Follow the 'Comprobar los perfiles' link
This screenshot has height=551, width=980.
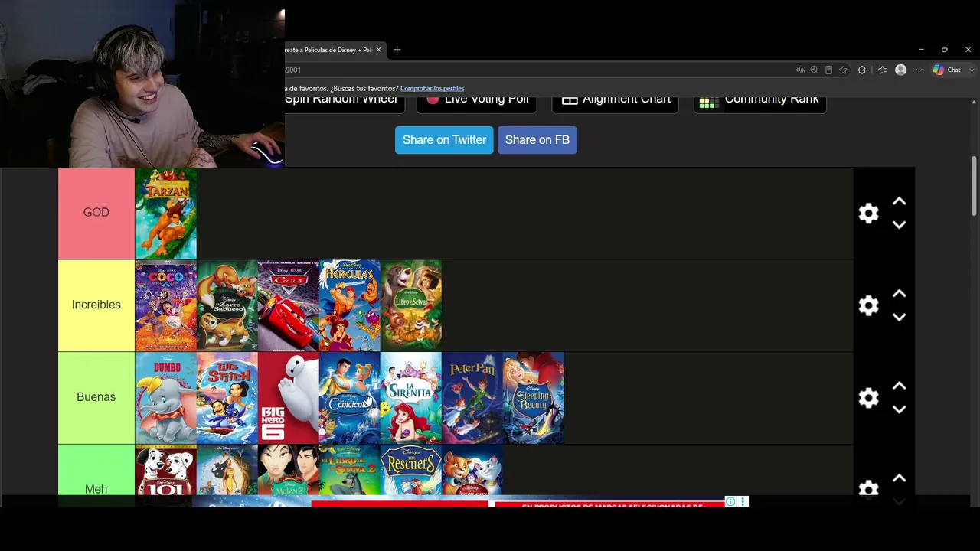point(432,88)
